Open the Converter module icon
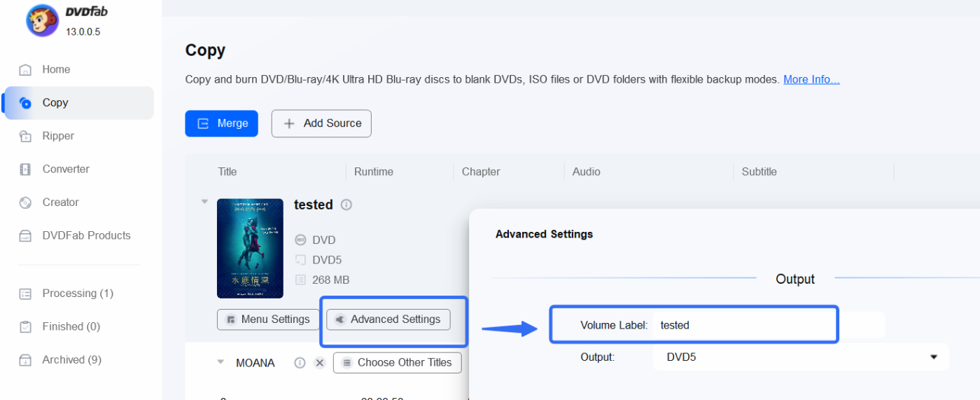Screen dimensions: 980x400 (x=26, y=169)
